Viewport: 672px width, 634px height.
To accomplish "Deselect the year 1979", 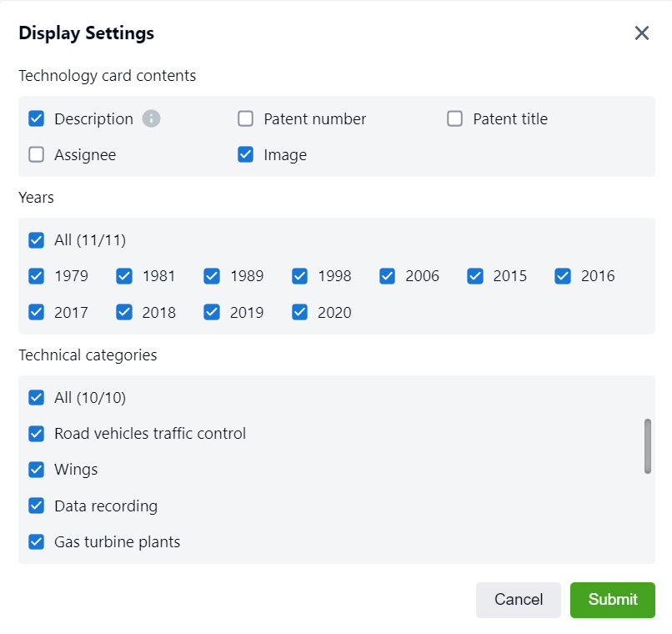I will pyautogui.click(x=37, y=276).
